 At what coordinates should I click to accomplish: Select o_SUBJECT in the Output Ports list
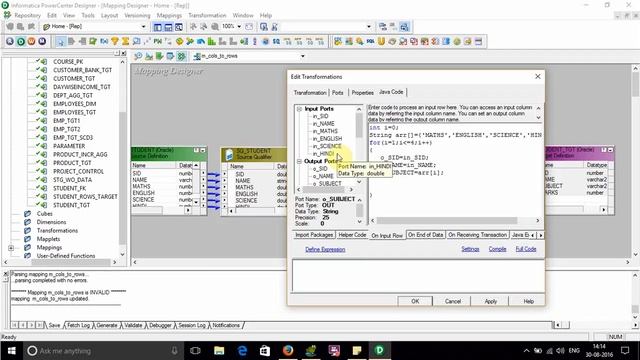click(x=327, y=184)
